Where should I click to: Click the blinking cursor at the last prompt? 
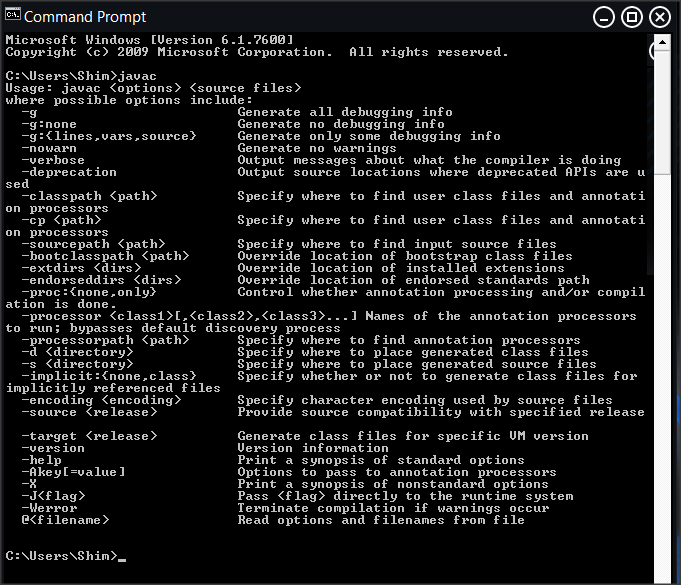[122, 556]
